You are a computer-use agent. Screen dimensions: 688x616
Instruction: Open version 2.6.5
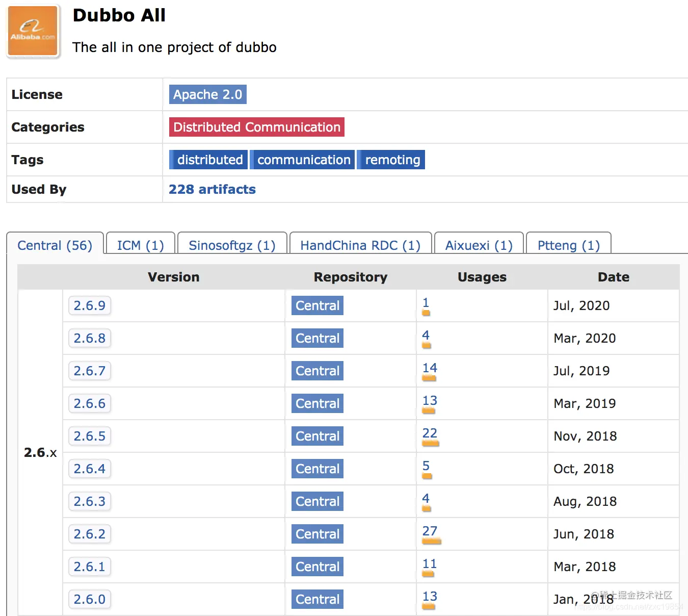click(90, 436)
